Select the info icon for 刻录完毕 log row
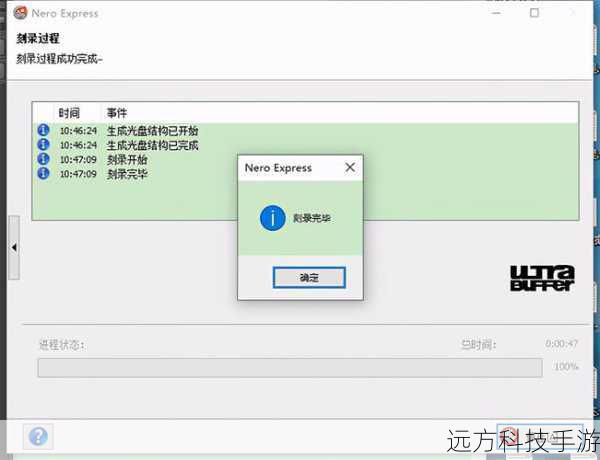Screen dimensions: 600x460 [43, 173]
